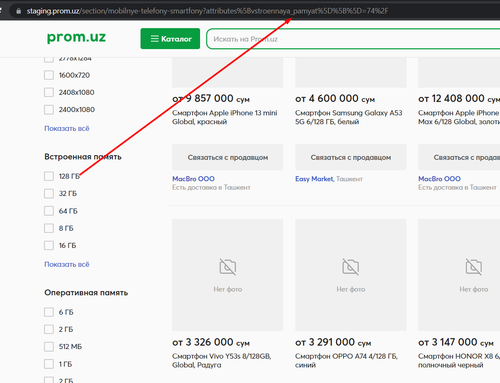
Task: Open Смартфон HONOR X8 полночный черный listing
Action: pyautogui.click(x=459, y=361)
